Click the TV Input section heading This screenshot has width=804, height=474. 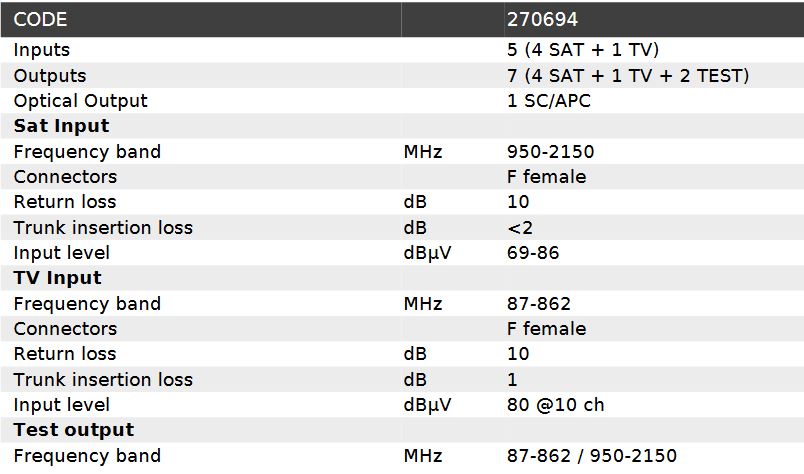[x=57, y=278]
